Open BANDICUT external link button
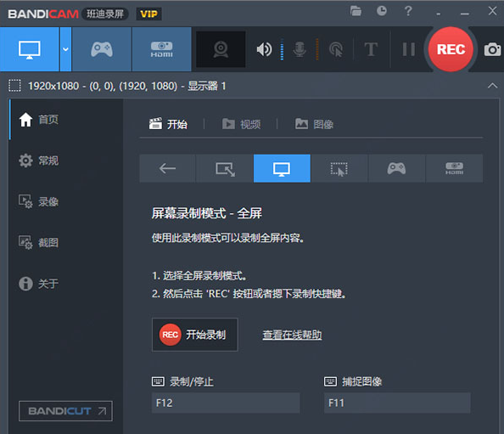Screen dimensions: 504x434 click(65, 411)
